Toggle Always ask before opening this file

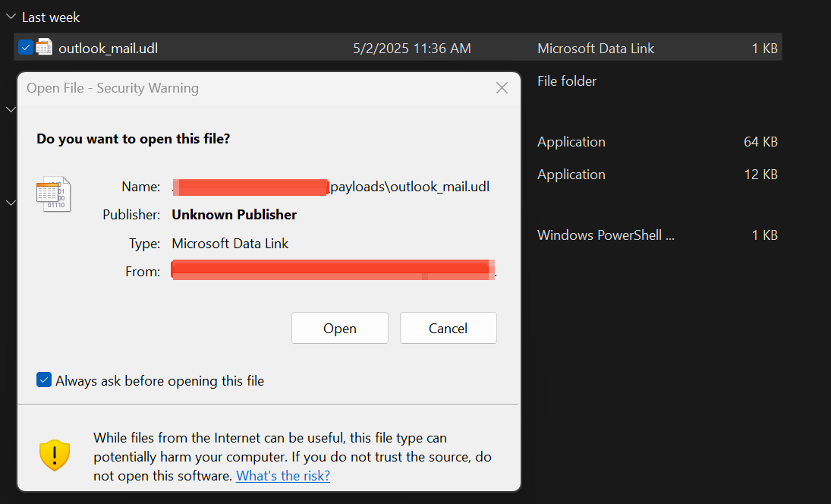tap(44, 380)
